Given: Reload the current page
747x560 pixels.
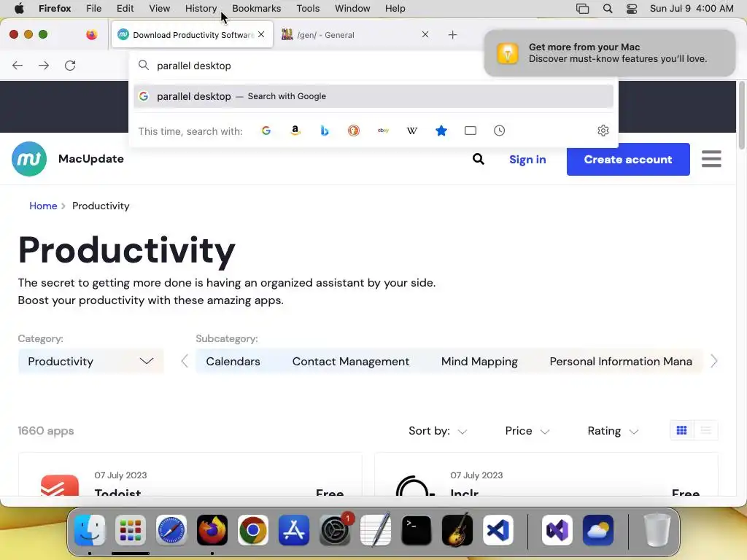Looking at the screenshot, I should click(x=70, y=66).
